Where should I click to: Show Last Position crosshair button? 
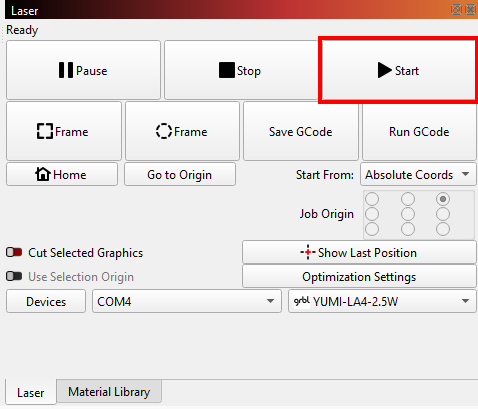359,253
